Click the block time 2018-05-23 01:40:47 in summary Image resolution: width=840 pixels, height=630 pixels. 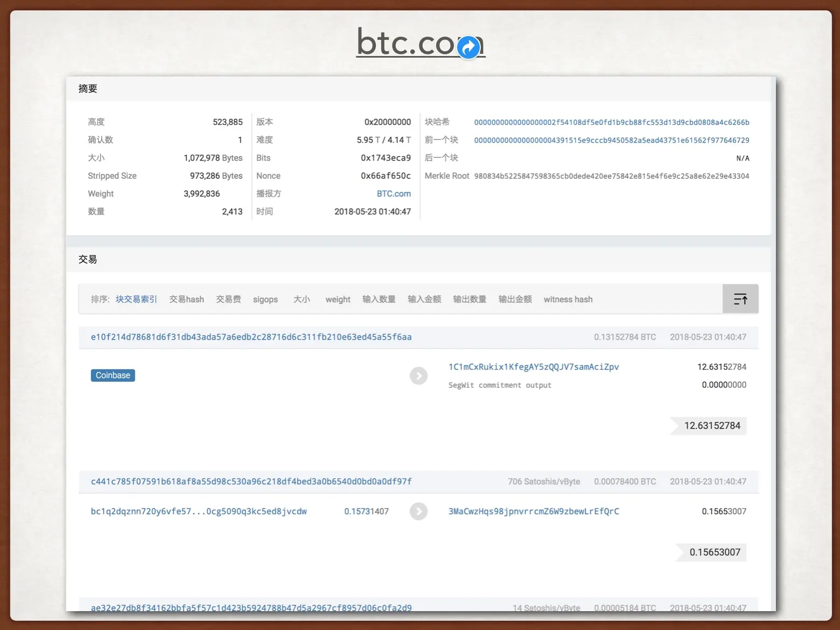[x=373, y=212]
